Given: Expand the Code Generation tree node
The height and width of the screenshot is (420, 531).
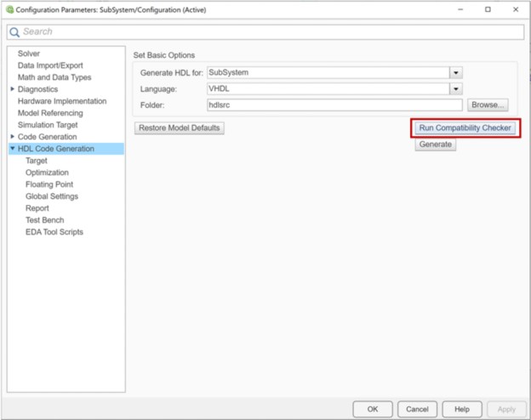Looking at the screenshot, I should 12,137.
